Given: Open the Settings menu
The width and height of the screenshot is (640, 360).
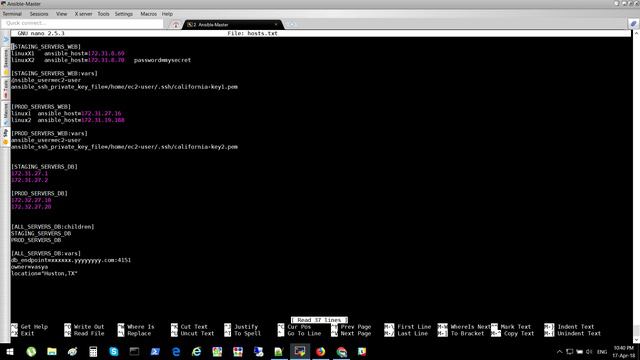Looking at the screenshot, I should pos(124,14).
